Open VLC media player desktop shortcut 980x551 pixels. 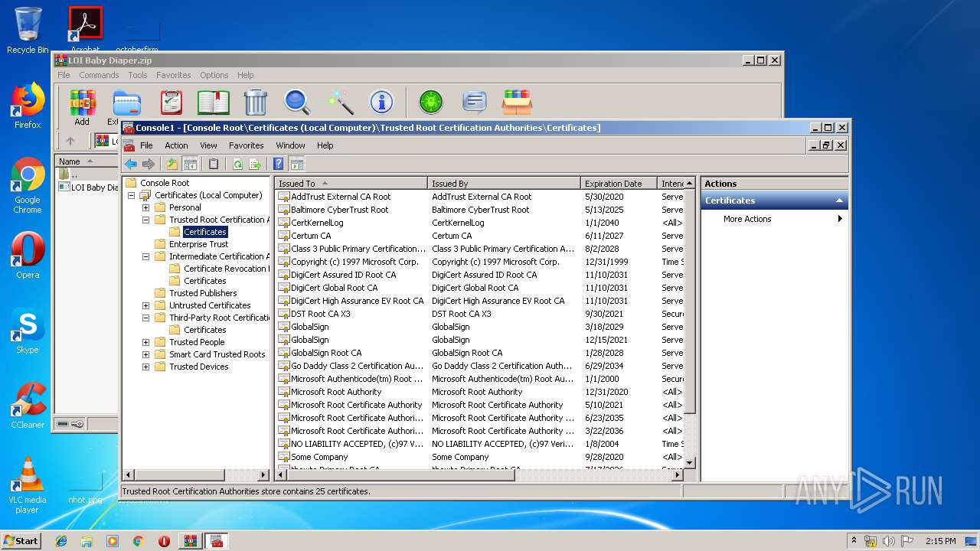(28, 485)
